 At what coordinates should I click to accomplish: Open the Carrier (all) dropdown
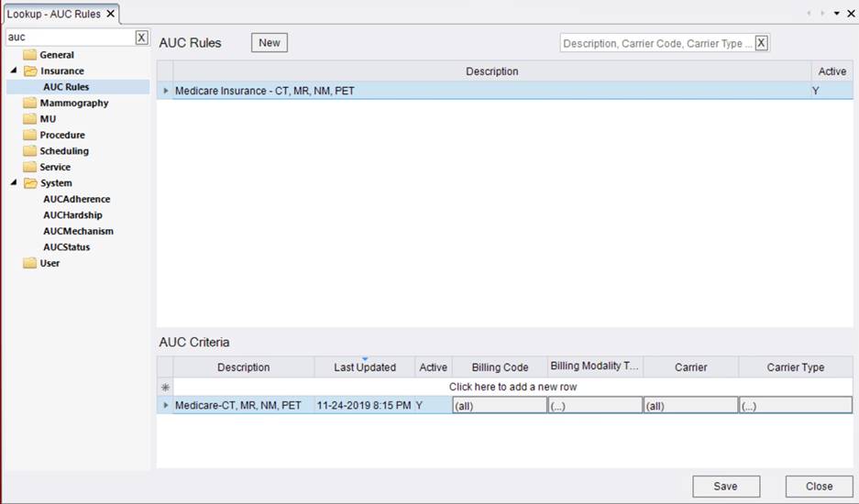tap(690, 406)
